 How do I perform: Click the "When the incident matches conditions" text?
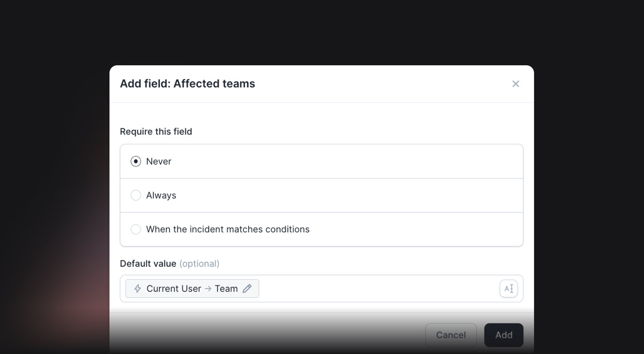coord(228,229)
